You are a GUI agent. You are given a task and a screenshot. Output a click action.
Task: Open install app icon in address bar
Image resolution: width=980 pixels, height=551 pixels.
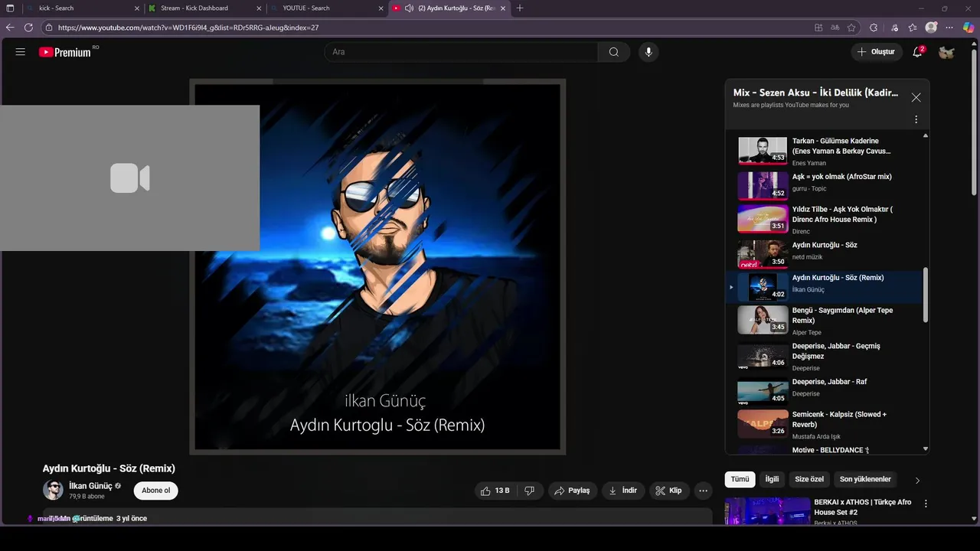[818, 28]
